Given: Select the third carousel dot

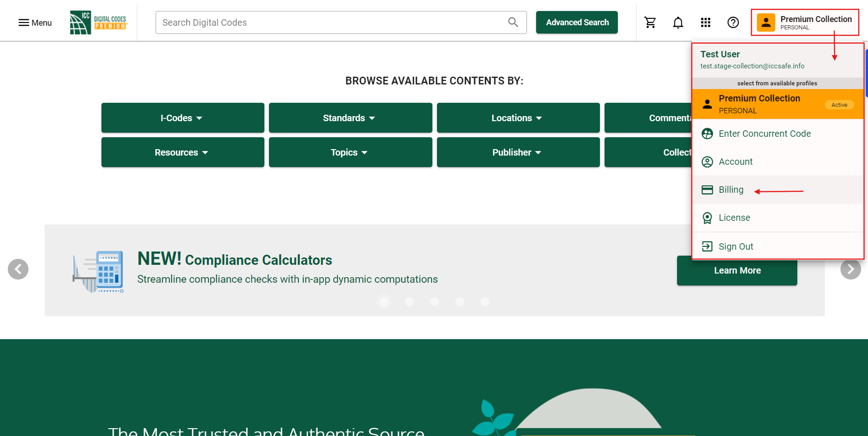Looking at the screenshot, I should pos(435,302).
